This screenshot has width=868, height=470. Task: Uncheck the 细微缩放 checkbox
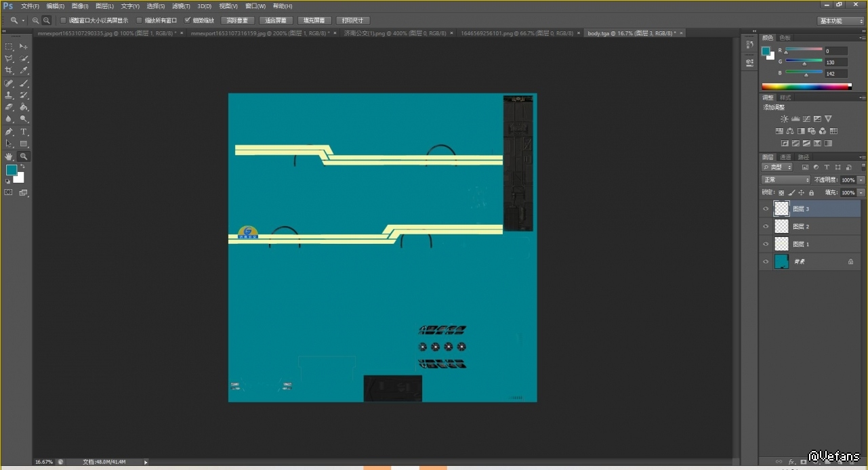coord(188,20)
